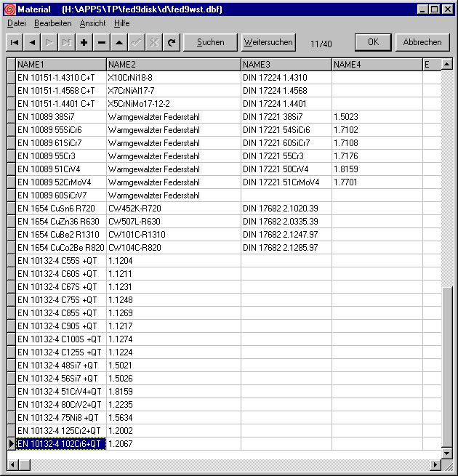Delete record with the minus icon
The image size is (458, 476).
pyautogui.click(x=102, y=43)
